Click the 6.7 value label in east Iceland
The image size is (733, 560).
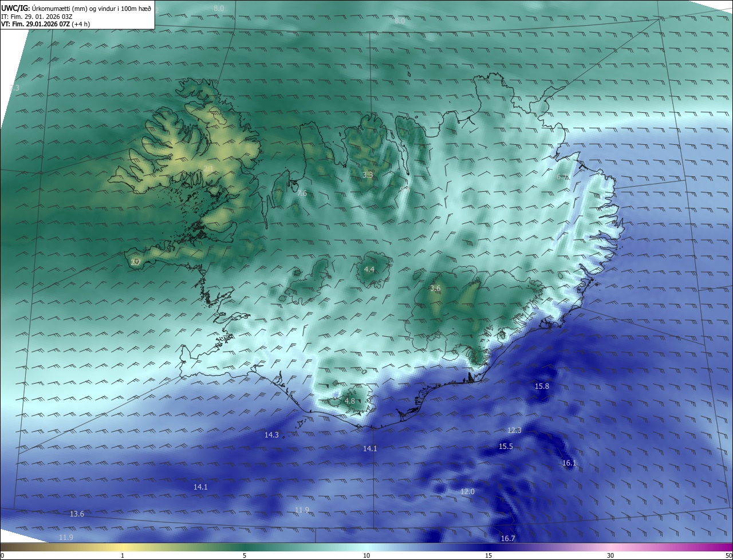click(562, 177)
